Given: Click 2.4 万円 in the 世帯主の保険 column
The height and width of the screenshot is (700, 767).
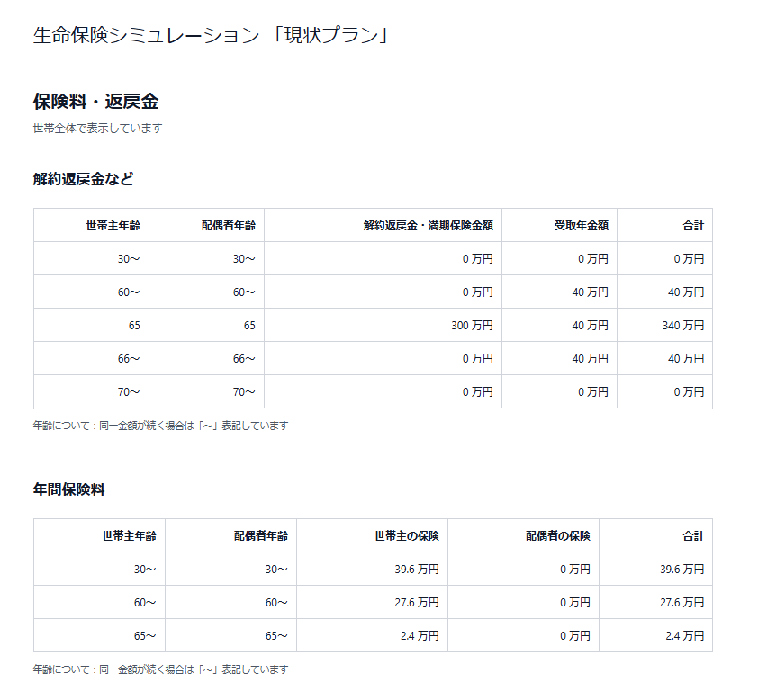Looking at the screenshot, I should 419,635.
